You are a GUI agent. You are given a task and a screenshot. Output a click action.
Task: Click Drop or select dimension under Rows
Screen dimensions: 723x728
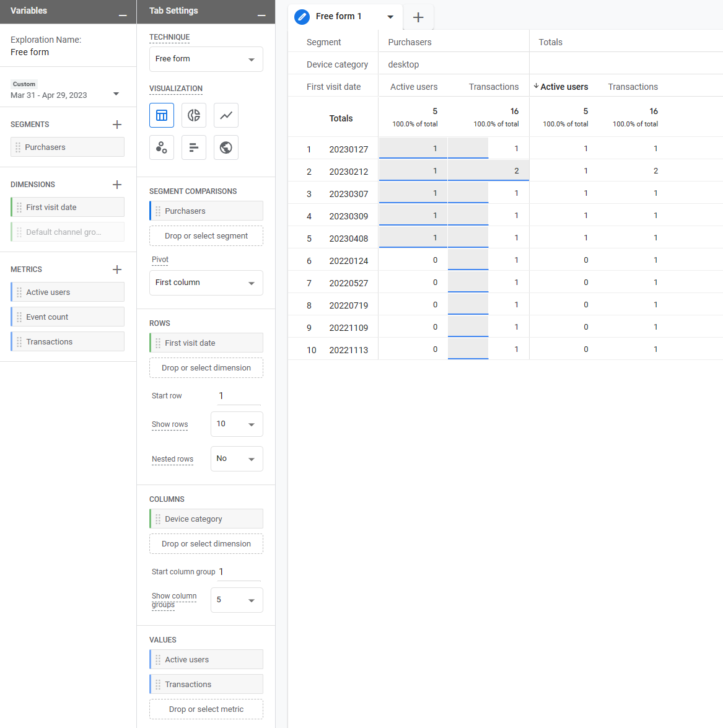coord(206,367)
